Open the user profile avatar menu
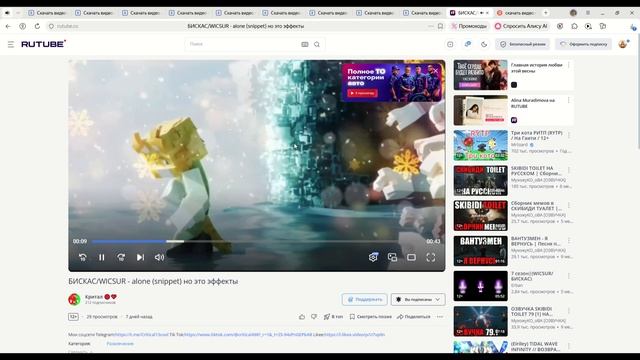This screenshot has width=640, height=360. [x=623, y=44]
